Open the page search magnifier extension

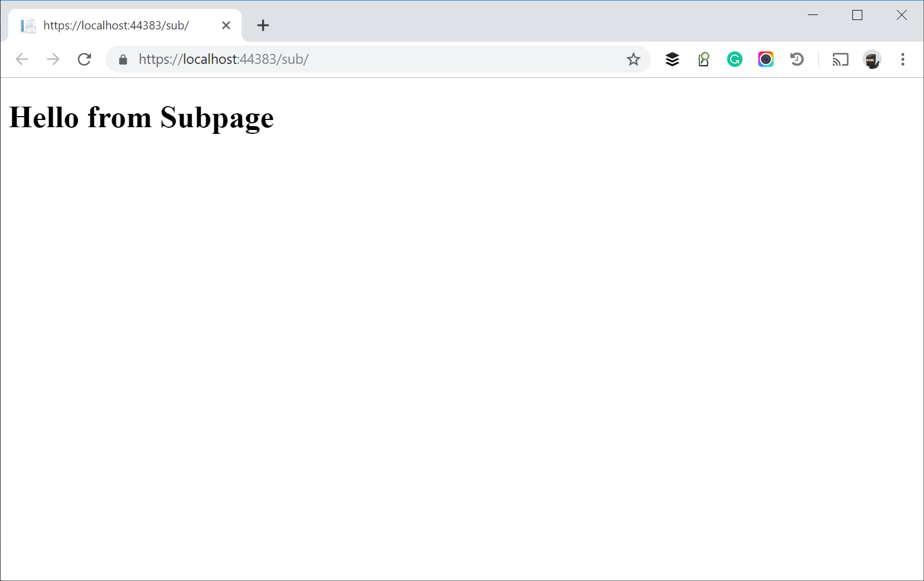703,59
